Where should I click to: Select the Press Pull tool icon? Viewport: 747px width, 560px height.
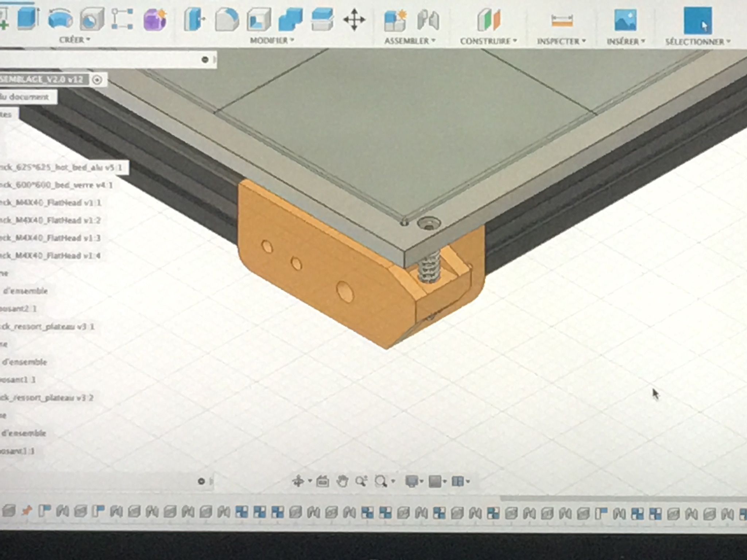[194, 19]
